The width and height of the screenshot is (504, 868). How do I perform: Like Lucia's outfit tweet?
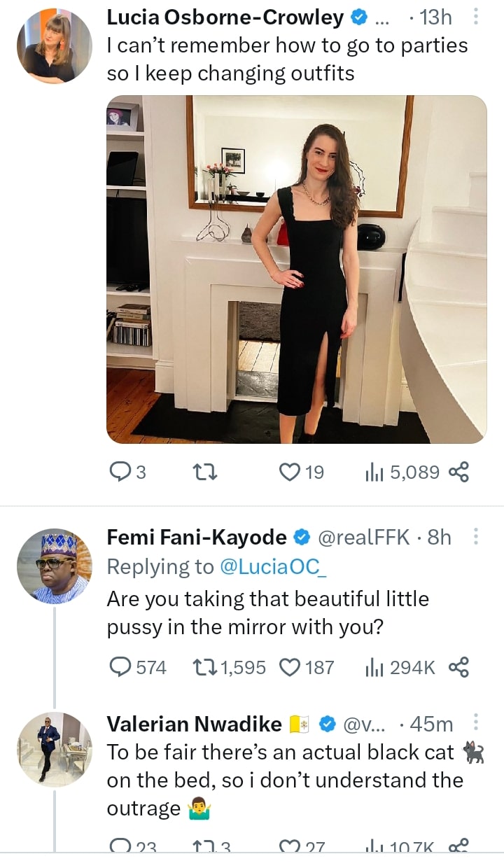tap(289, 472)
